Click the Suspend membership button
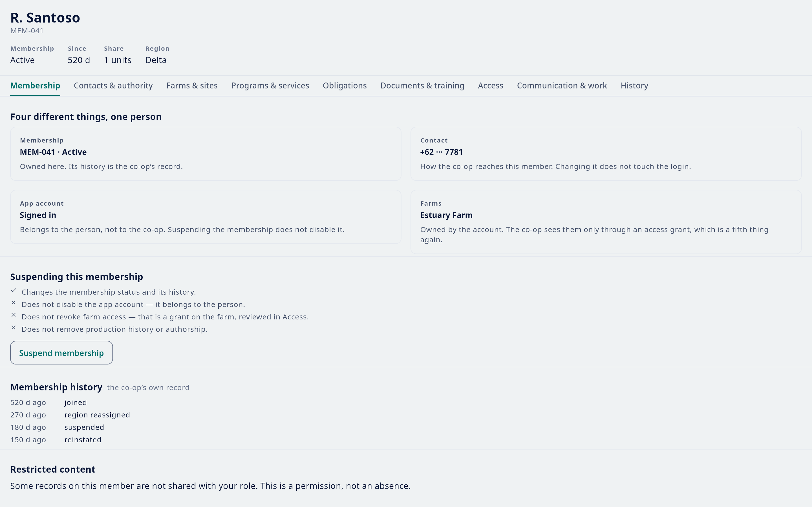 (61, 353)
